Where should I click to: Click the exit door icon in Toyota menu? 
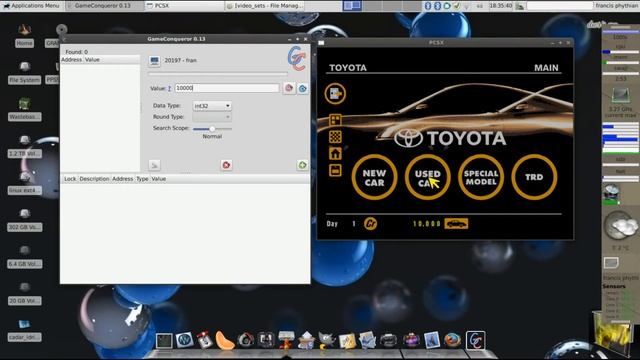tap(335, 93)
